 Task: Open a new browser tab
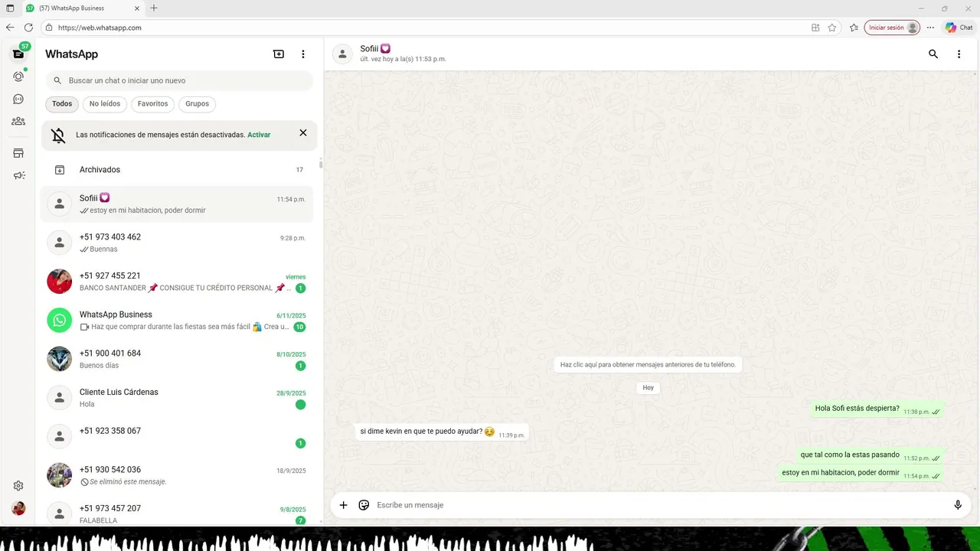(x=154, y=8)
